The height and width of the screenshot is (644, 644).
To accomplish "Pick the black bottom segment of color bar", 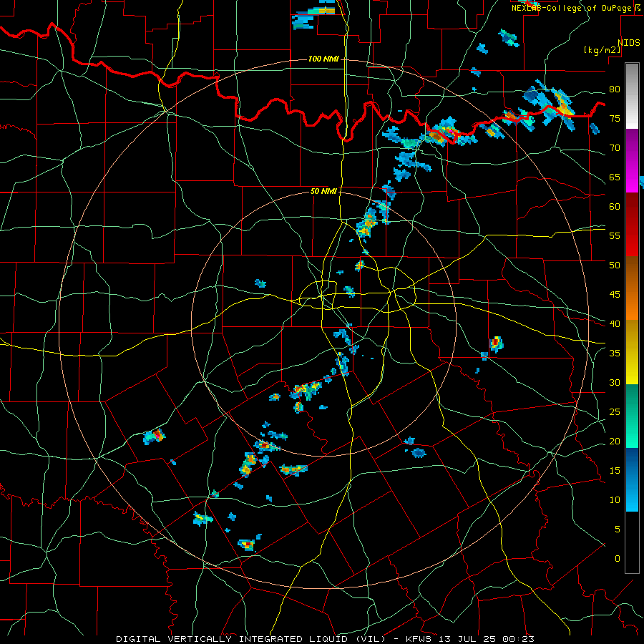I will (632, 542).
